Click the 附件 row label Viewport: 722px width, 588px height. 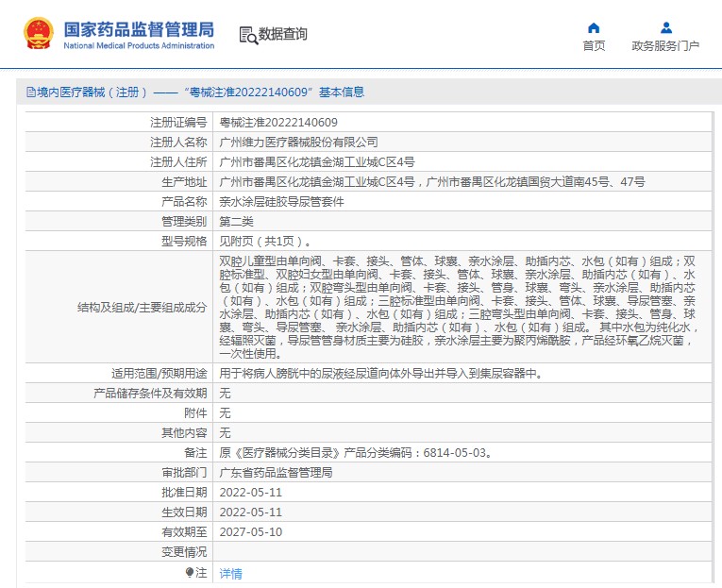pyautogui.click(x=195, y=413)
